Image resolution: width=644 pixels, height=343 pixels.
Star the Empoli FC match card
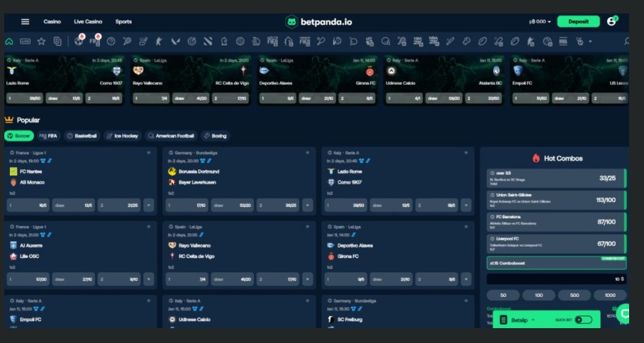149,300
